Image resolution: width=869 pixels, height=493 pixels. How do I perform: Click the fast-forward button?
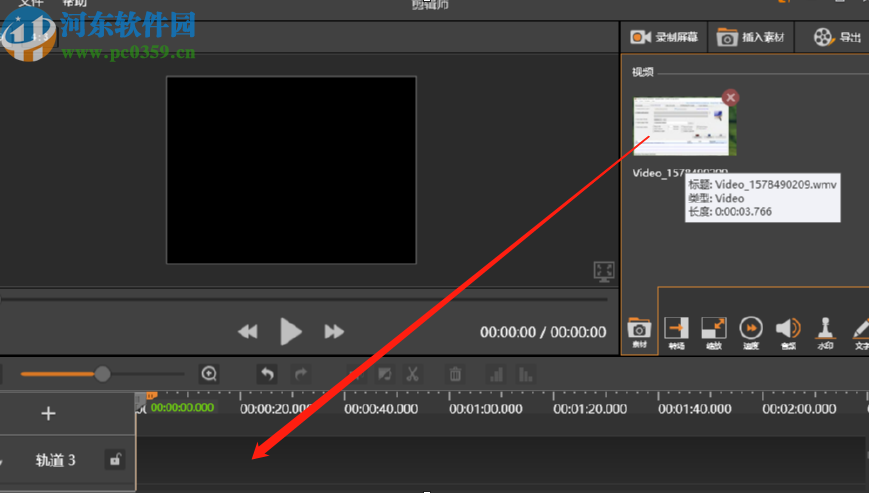[x=335, y=332]
